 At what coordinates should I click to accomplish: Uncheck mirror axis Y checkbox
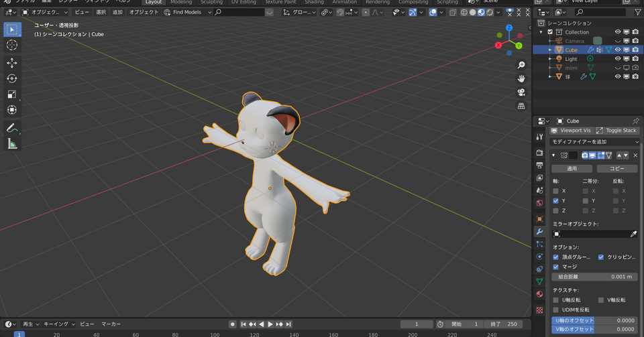(555, 201)
